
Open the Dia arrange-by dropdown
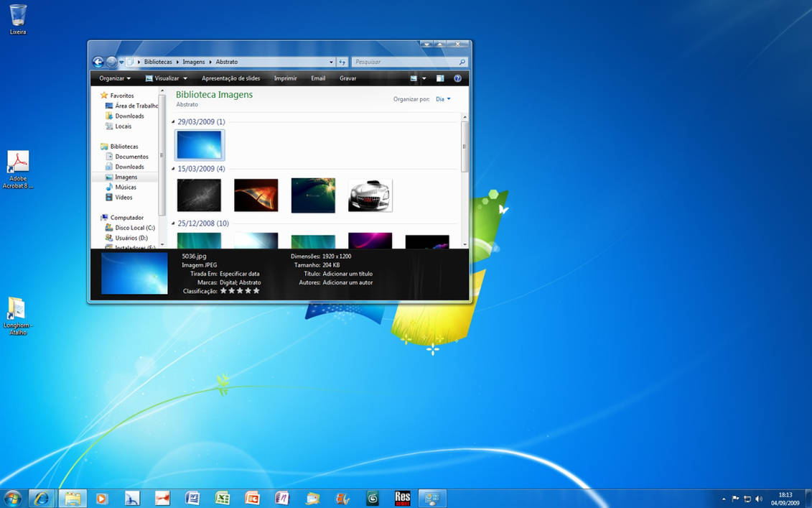(443, 99)
